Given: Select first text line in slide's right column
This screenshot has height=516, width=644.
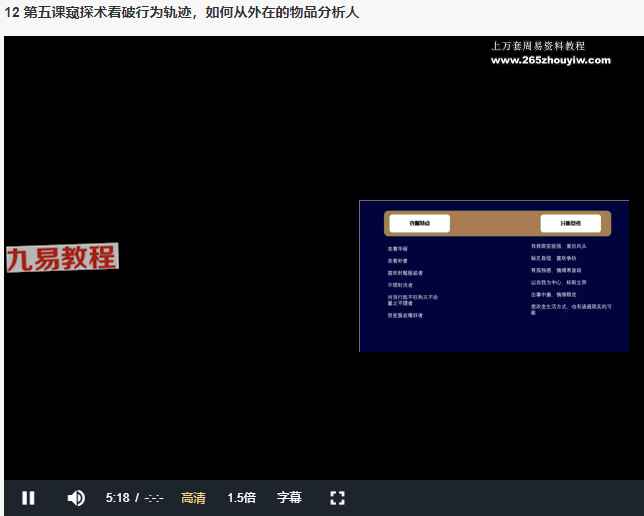Looking at the screenshot, I should click(557, 245).
